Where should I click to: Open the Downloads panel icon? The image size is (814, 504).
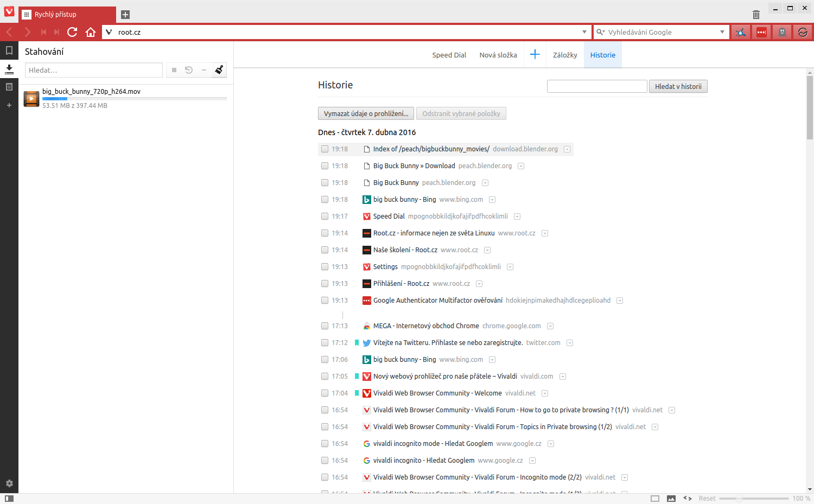[x=9, y=69]
